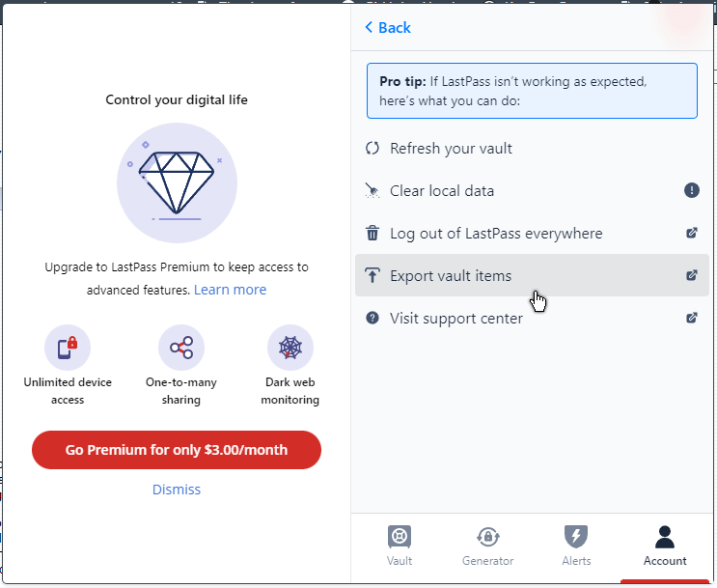Click the trash icon for Log out everywhere
717x588 pixels.
point(372,233)
